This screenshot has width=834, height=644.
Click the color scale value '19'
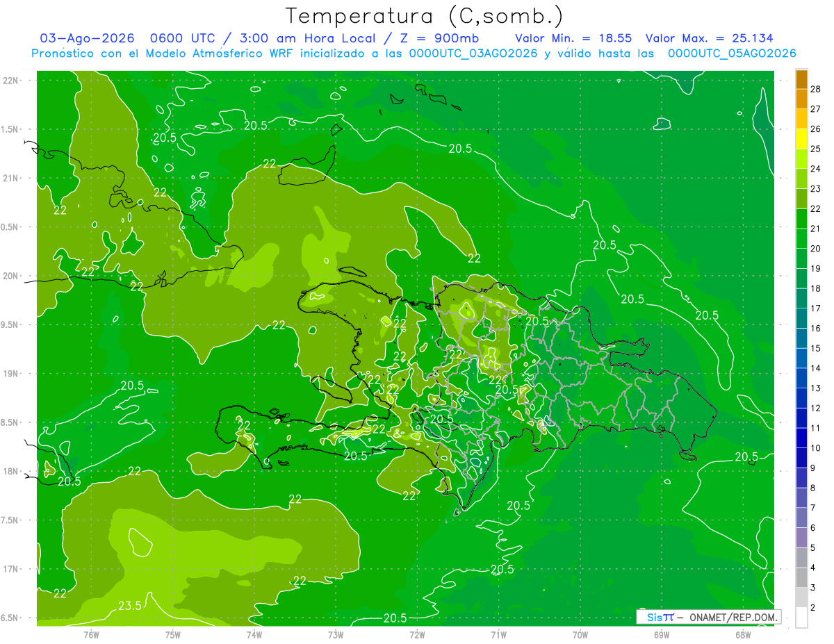click(x=816, y=268)
